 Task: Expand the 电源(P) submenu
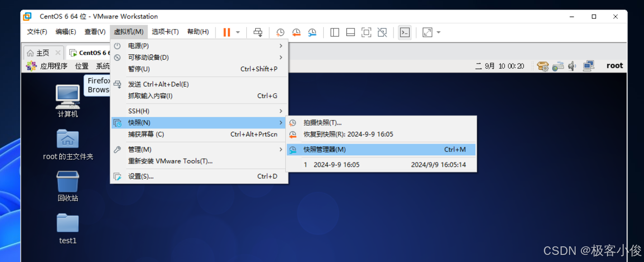tap(199, 45)
